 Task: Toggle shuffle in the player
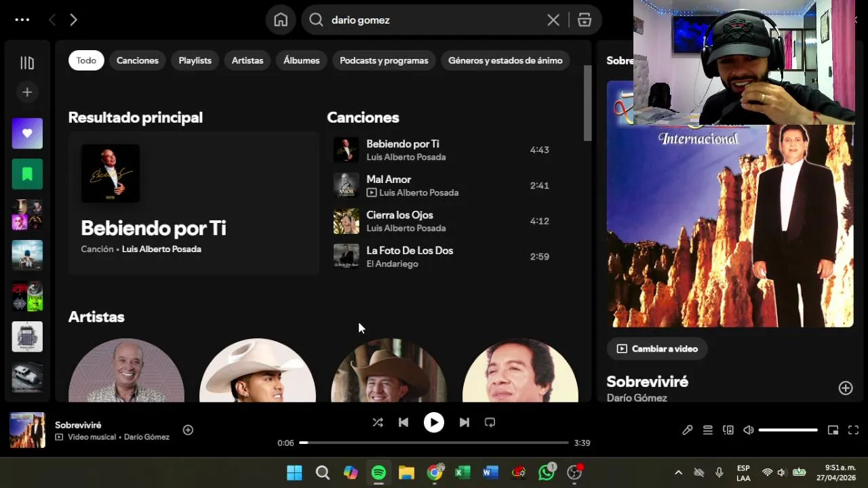378,422
